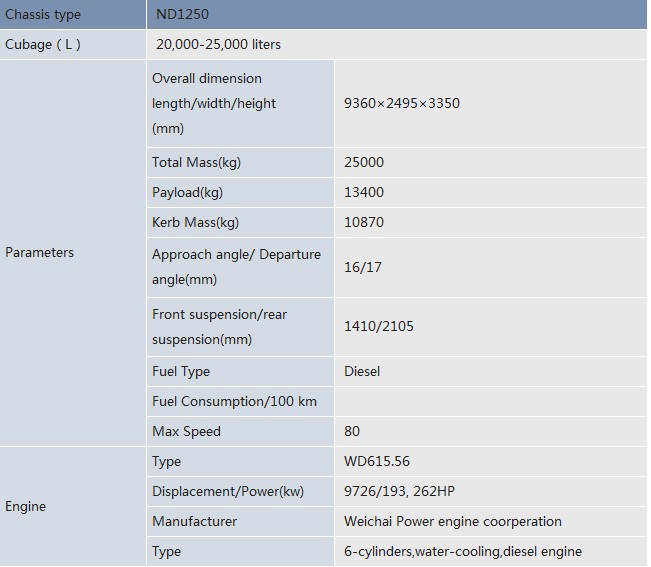
Task: Click the approach angle value 16/17
Action: tap(363, 268)
